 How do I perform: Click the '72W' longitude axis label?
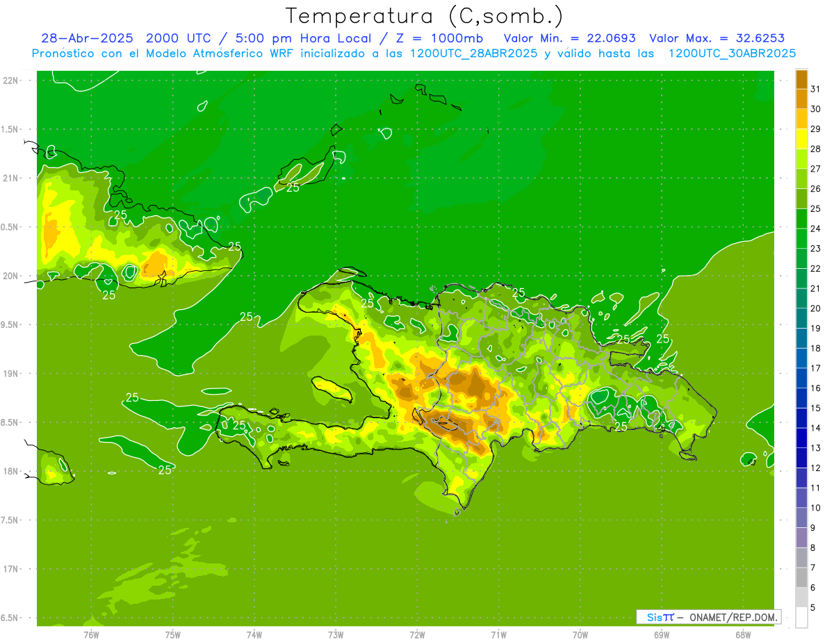417,634
